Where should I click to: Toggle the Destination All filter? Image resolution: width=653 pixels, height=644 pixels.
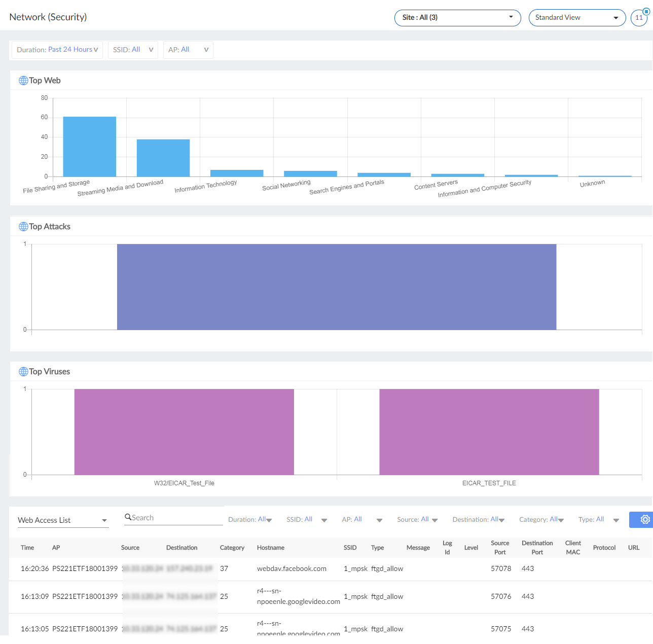[x=494, y=519]
